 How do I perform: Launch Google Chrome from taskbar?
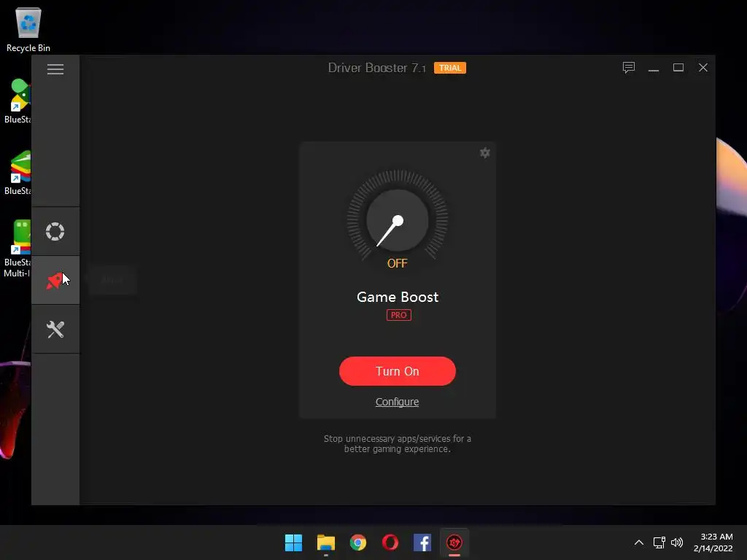tap(357, 542)
